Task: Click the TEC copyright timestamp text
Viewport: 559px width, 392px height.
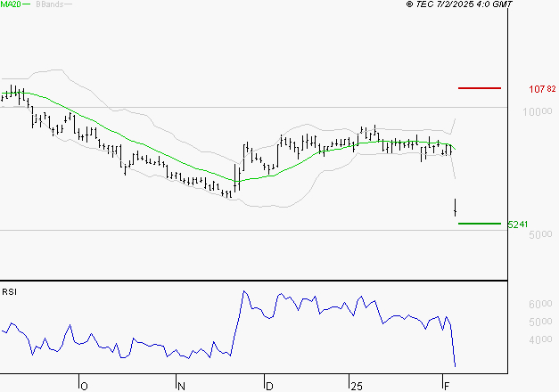Action: [x=459, y=4]
